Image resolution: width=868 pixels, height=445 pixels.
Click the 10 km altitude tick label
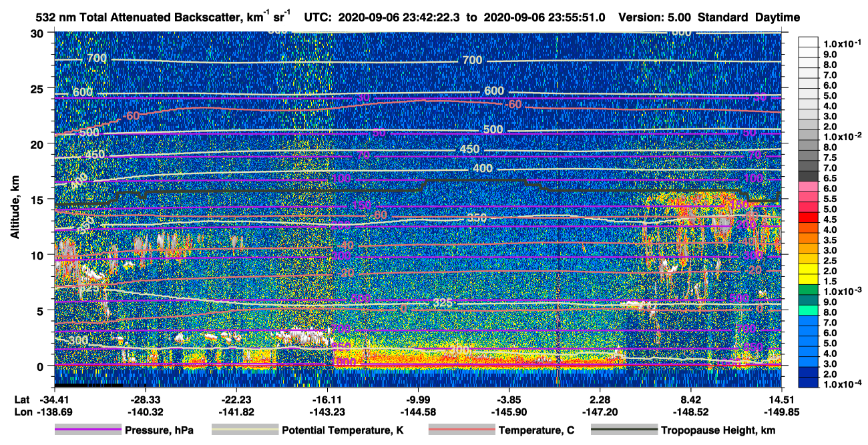(x=38, y=254)
